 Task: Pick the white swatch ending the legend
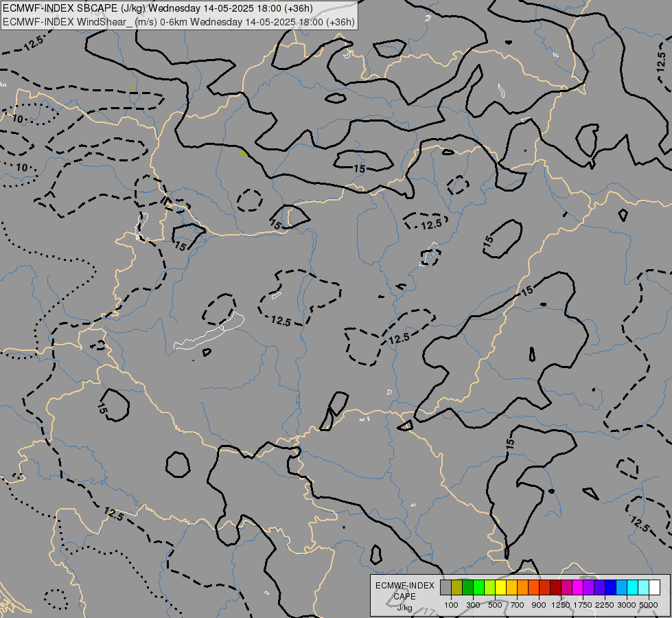(x=654, y=587)
